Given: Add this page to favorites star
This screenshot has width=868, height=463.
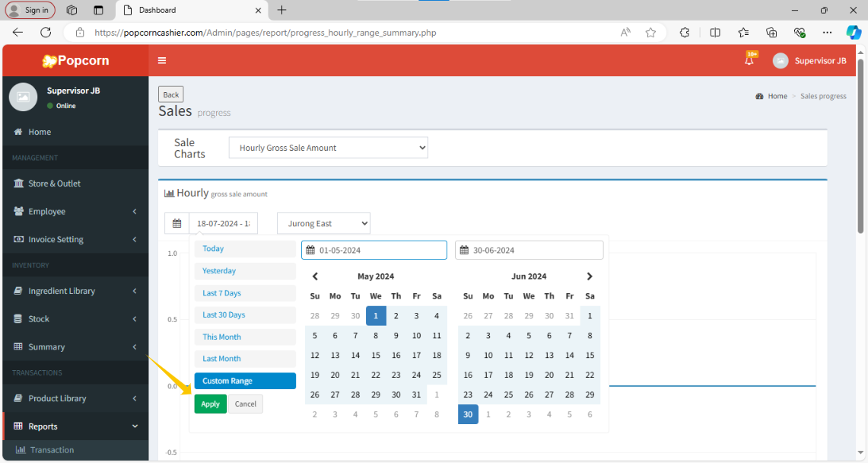Looking at the screenshot, I should click(650, 33).
